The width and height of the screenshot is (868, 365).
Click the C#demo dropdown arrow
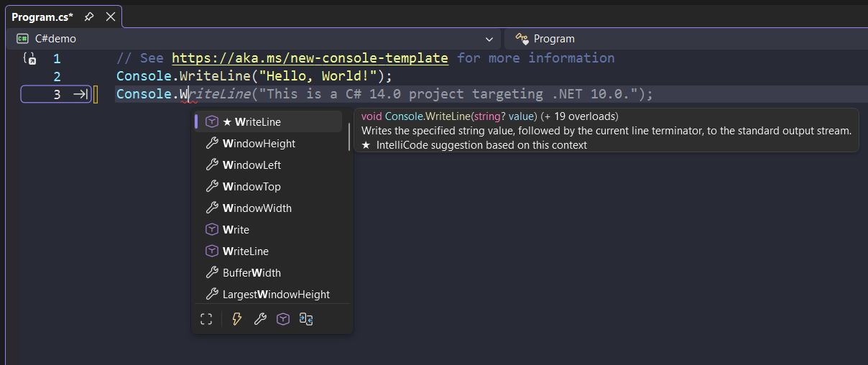489,39
